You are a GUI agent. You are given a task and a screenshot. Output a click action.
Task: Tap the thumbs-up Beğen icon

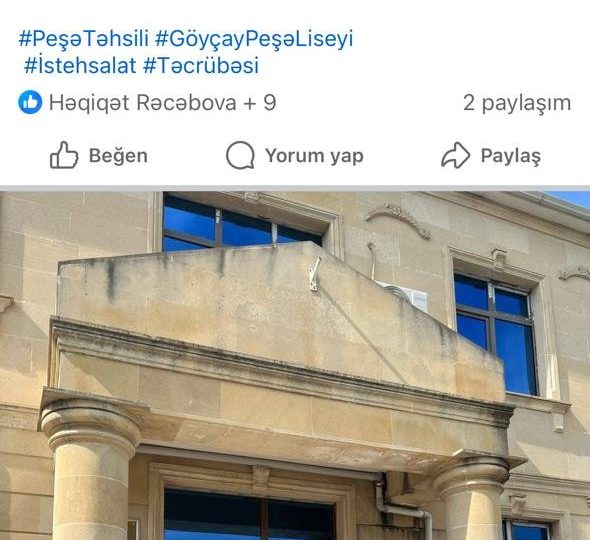(x=64, y=155)
